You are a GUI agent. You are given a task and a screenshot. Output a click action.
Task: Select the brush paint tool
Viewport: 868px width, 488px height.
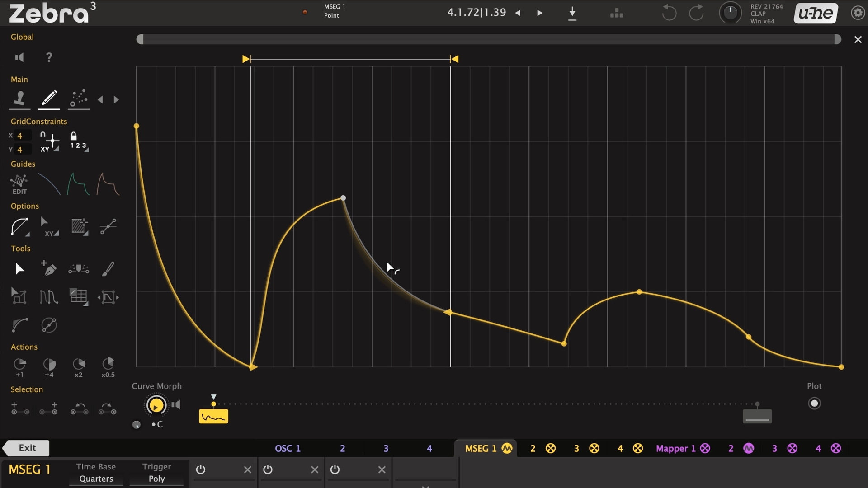(x=108, y=269)
